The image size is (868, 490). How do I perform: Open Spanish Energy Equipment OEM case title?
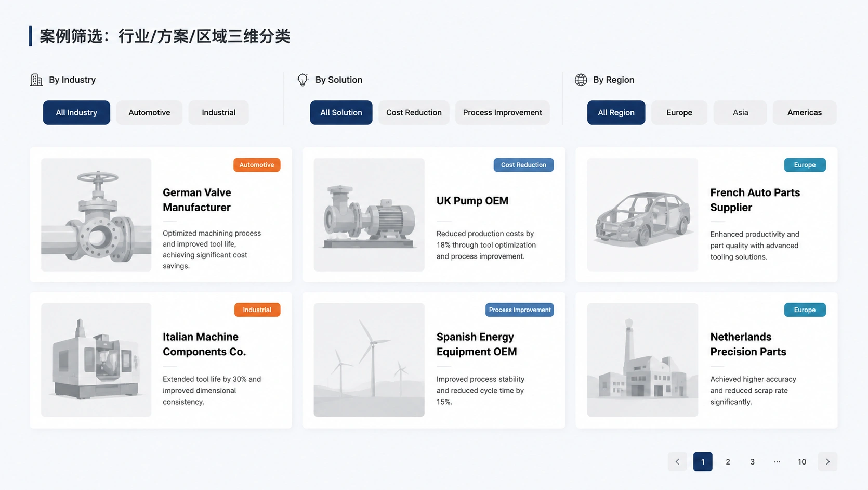point(477,344)
